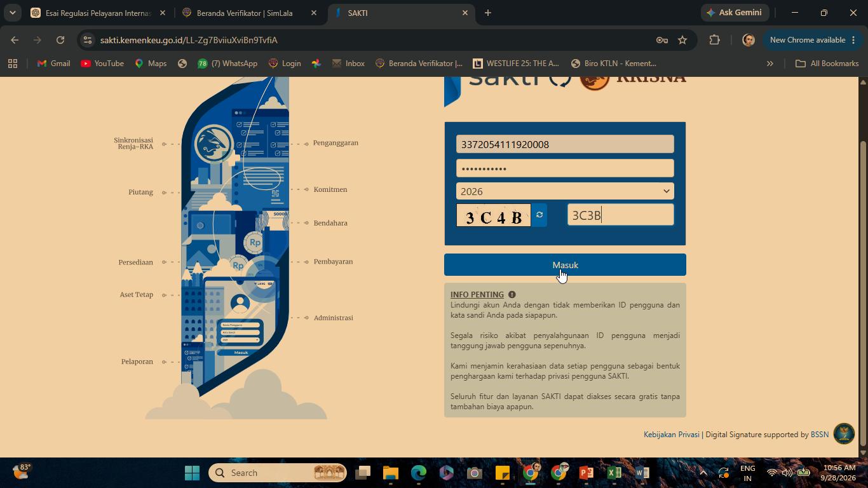Screen dimensions: 868x488
Task: Click the Masuk login button
Action: point(565,265)
